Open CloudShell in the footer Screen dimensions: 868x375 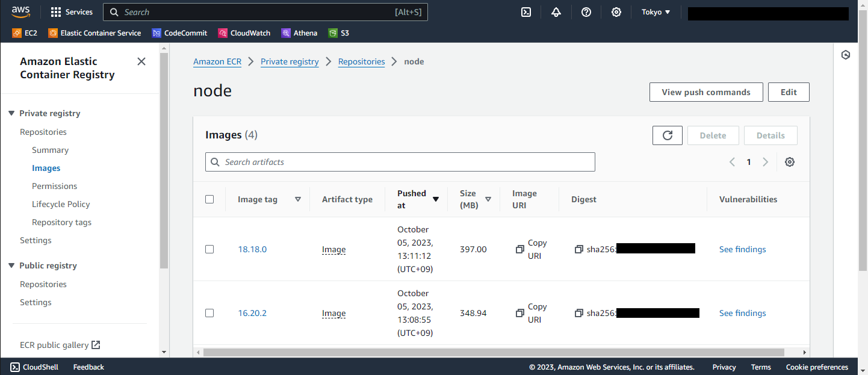(34, 367)
